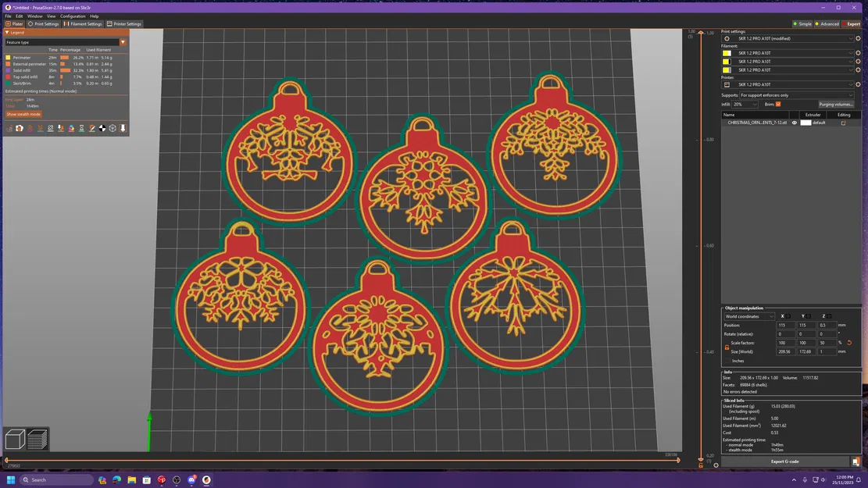
Task: Open Supports options dropdown
Action: click(797, 95)
